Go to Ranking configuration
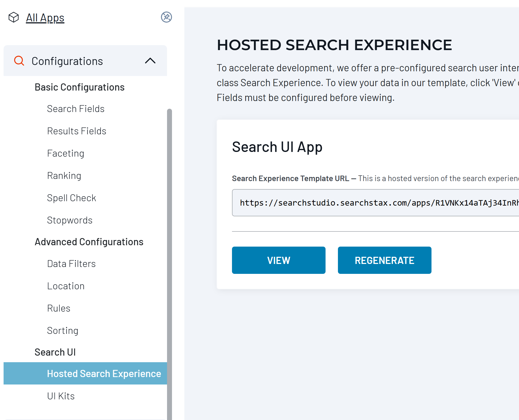Screen dimensions: 519x420 (x=64, y=176)
